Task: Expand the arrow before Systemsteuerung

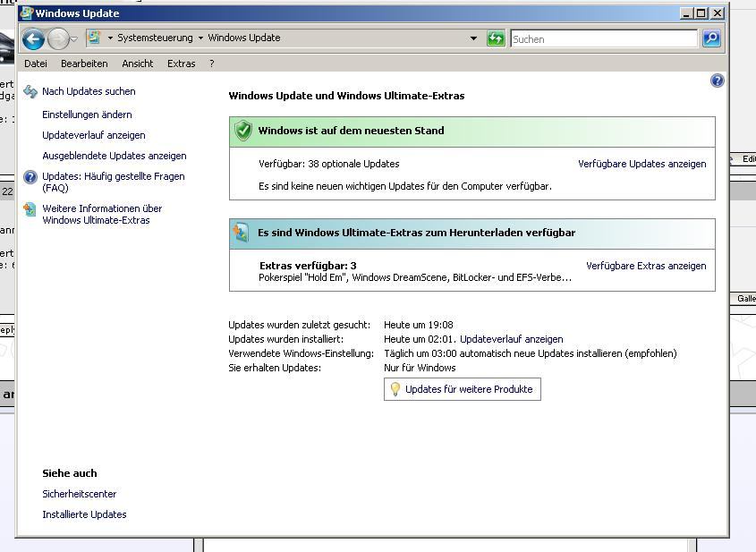Action: [x=110, y=38]
